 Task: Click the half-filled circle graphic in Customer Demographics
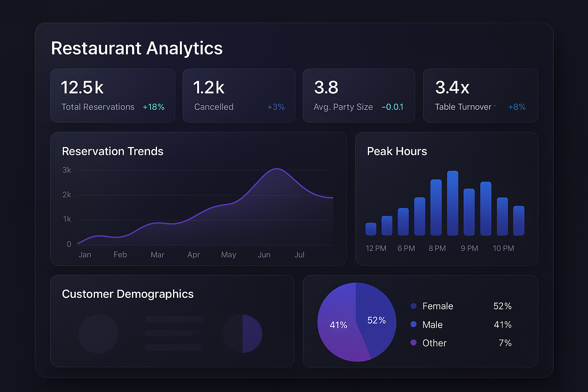[242, 334]
